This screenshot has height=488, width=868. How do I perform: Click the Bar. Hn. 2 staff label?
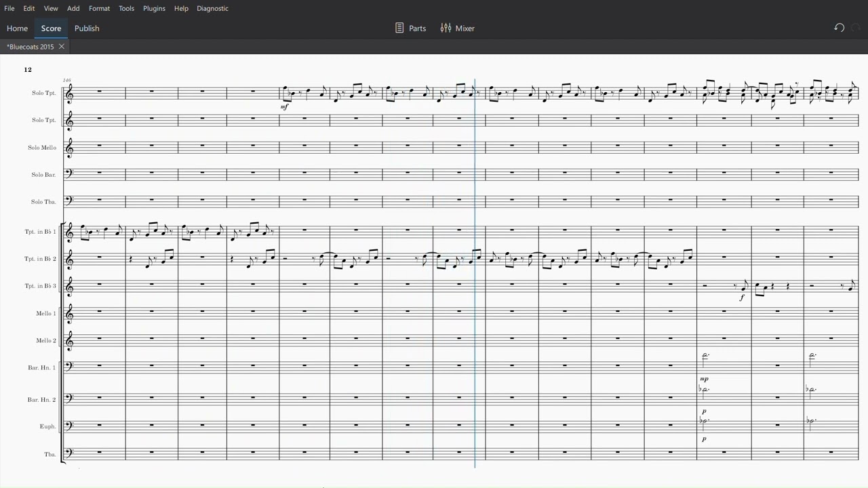[x=42, y=400]
